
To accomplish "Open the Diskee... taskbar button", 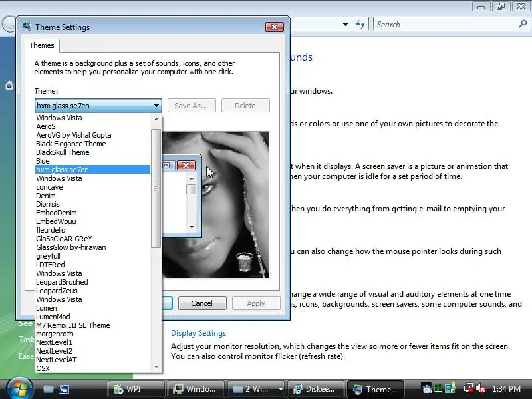I will click(x=315, y=389).
